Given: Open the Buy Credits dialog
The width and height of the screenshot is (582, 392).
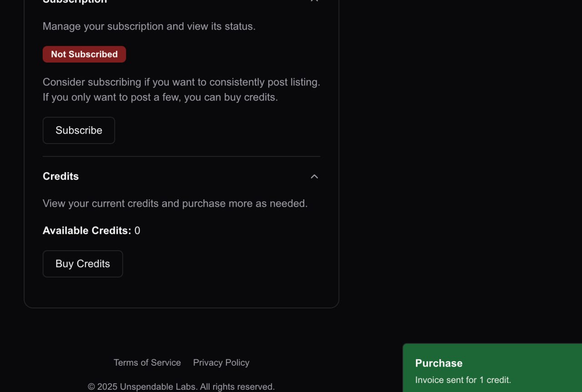Looking at the screenshot, I should [x=83, y=264].
